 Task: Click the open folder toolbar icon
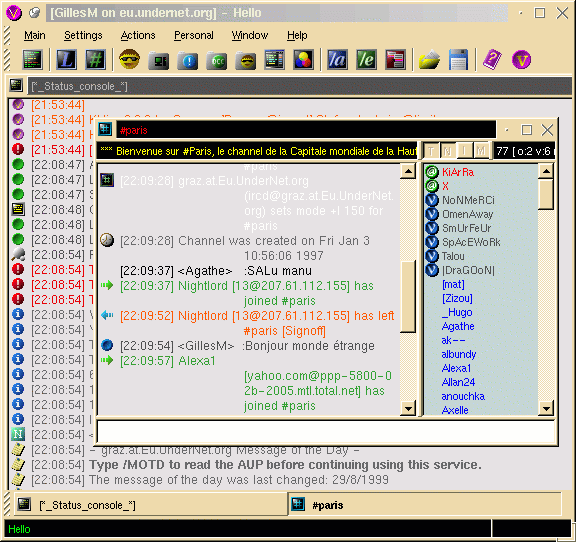coord(429,60)
